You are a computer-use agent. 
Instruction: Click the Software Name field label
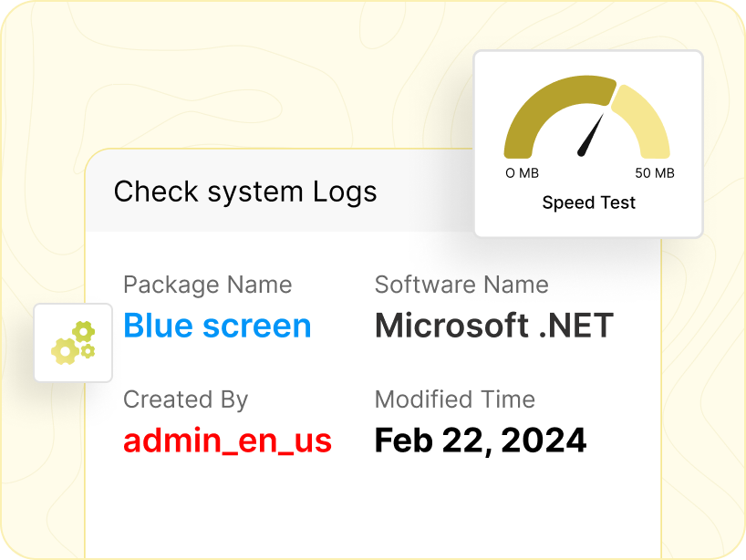click(461, 285)
